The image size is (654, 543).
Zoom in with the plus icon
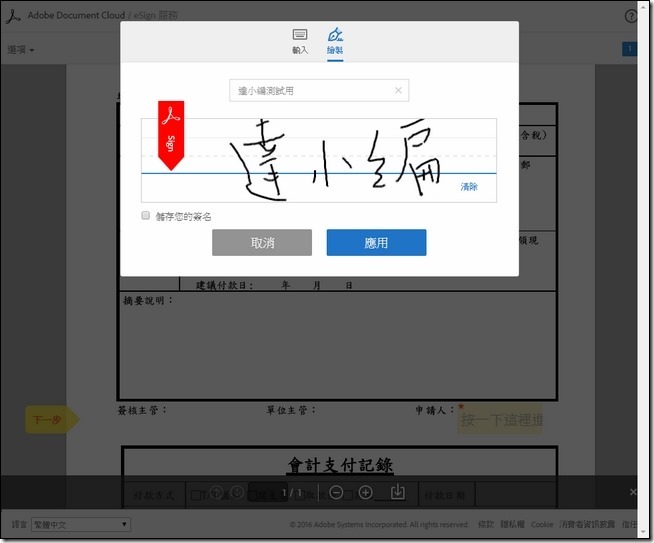tap(365, 492)
